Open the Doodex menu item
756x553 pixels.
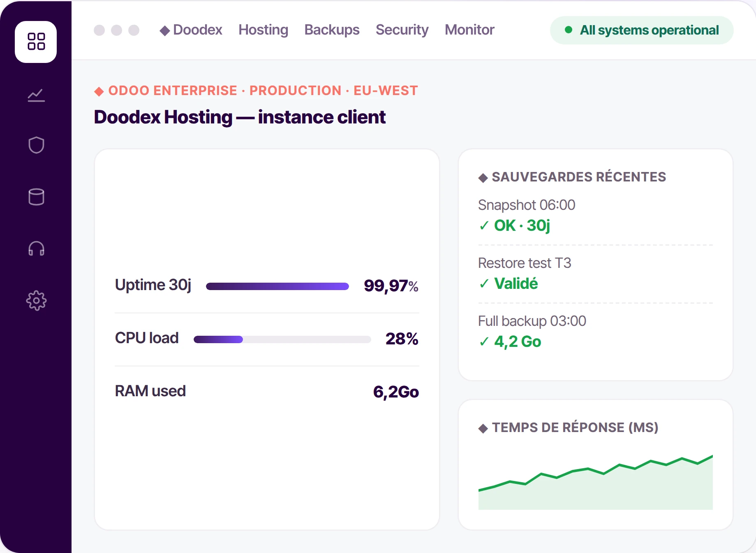coord(197,30)
